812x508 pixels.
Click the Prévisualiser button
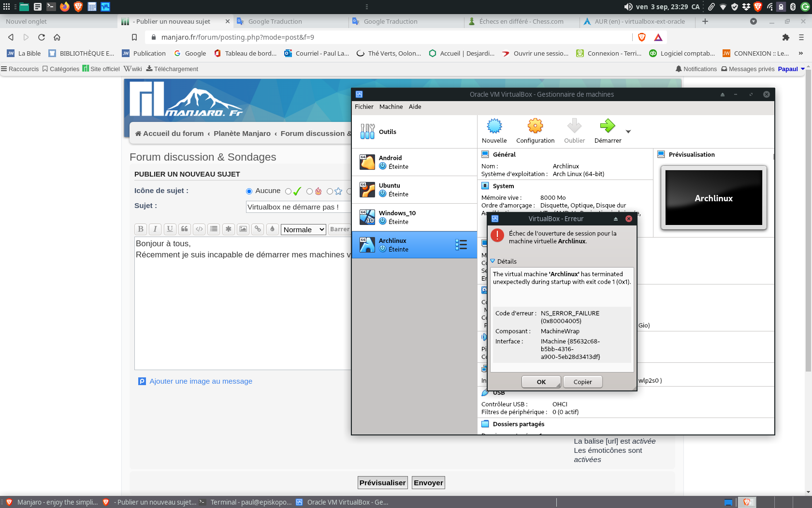[383, 483]
